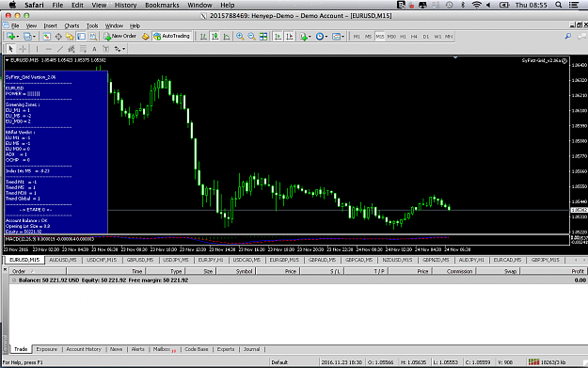588x368 pixels.
Task: Open the chat bubbles icon
Action: coord(581,36)
